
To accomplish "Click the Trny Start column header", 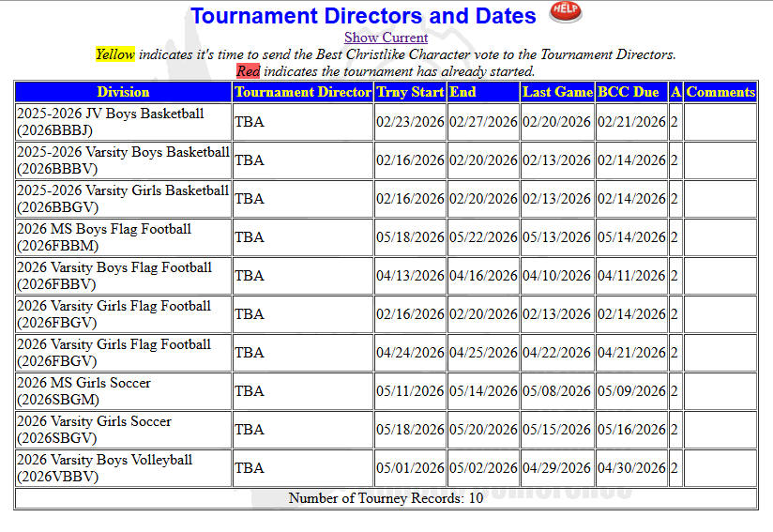I will 410,92.
